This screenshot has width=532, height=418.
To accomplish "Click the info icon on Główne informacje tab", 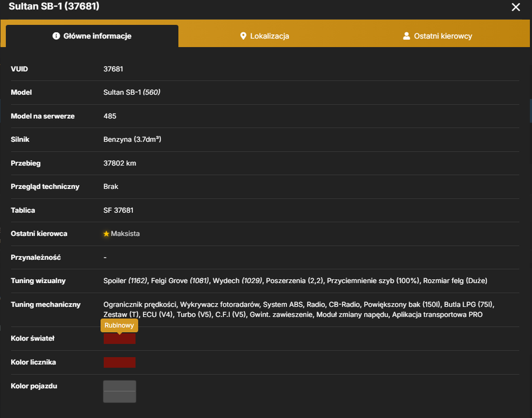I will tap(56, 36).
